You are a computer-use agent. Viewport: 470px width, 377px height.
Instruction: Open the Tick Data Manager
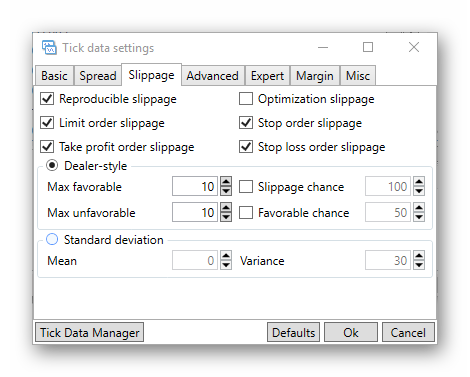[90, 332]
